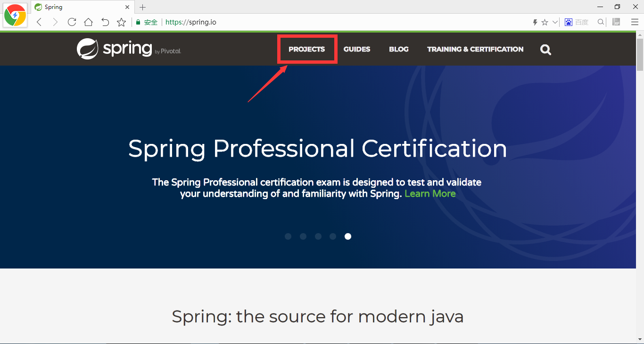
Task: Click the RP extension icon
Action: (x=616, y=22)
